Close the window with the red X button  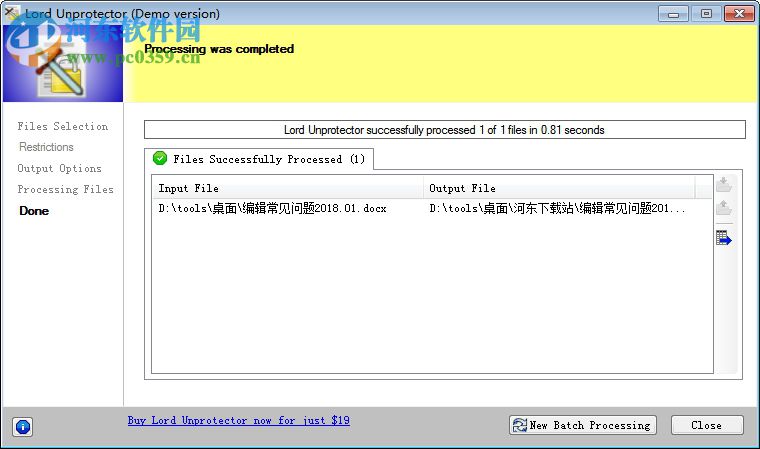[739, 14]
